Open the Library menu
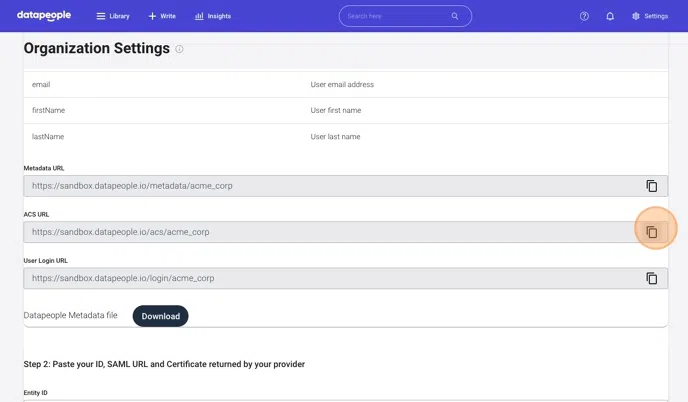This screenshot has width=688, height=402. pyautogui.click(x=112, y=16)
